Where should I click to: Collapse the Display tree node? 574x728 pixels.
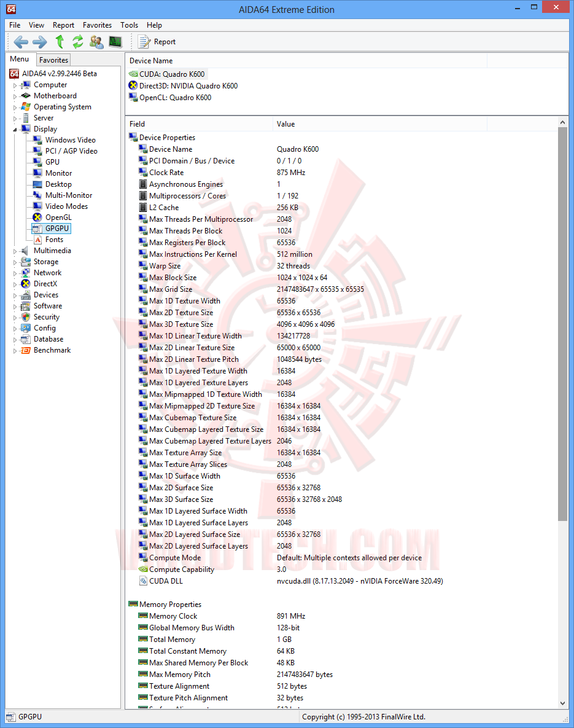pyautogui.click(x=15, y=130)
